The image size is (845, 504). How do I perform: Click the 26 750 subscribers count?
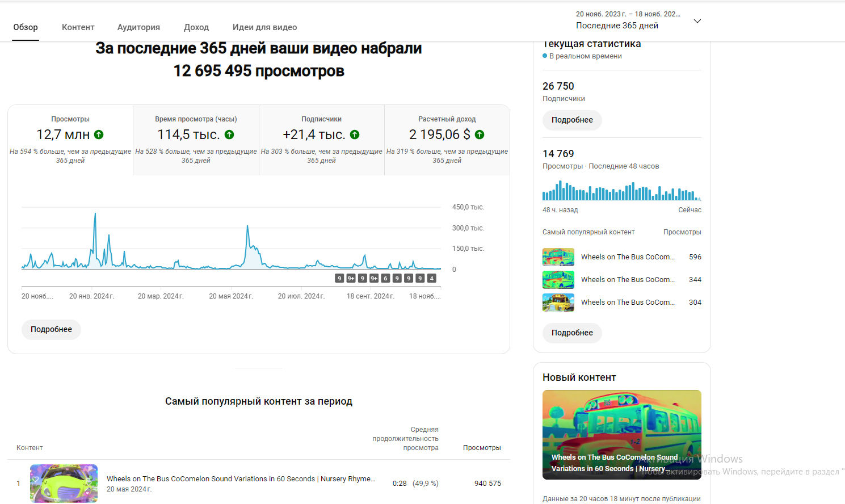[558, 86]
